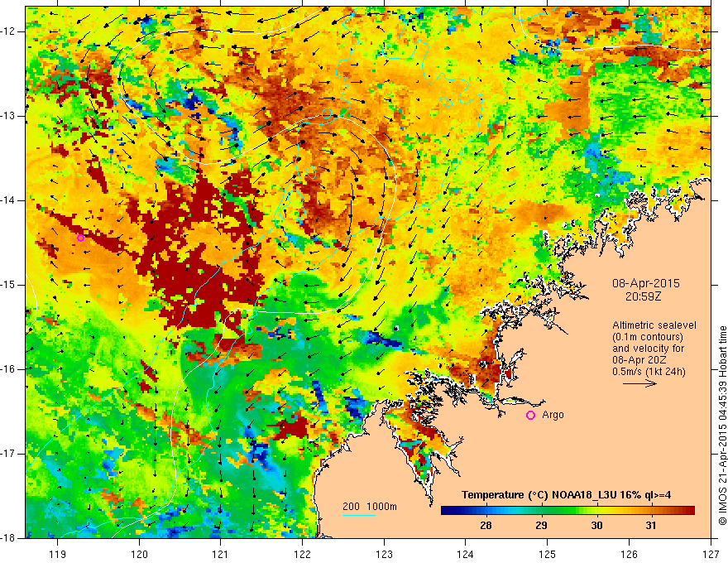Click longitude axis label '122'
Screen dimensions: 728x563
302,554
